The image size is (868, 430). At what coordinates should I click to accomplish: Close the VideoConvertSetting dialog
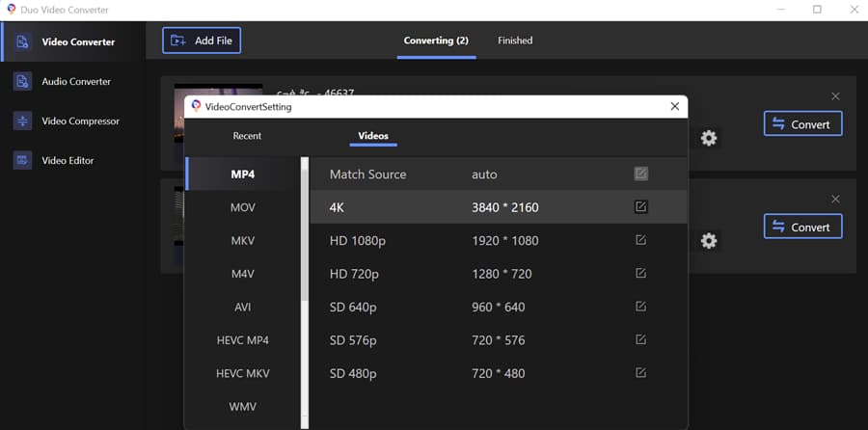[675, 106]
